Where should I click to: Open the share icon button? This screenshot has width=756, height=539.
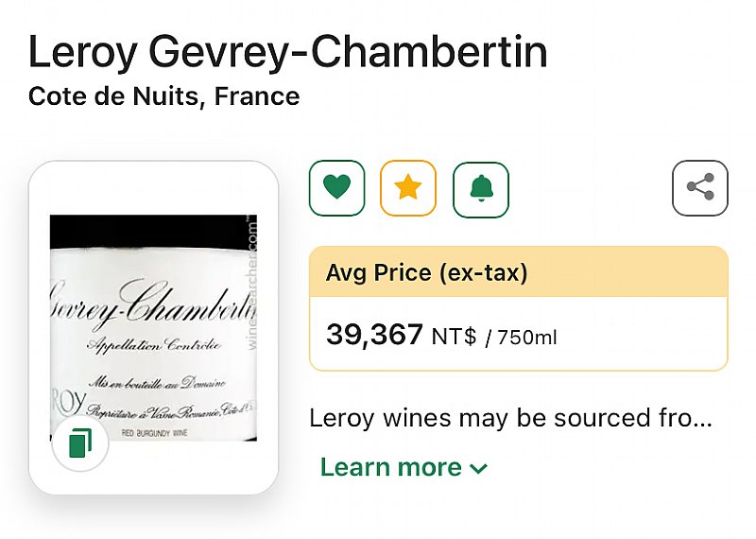click(700, 188)
